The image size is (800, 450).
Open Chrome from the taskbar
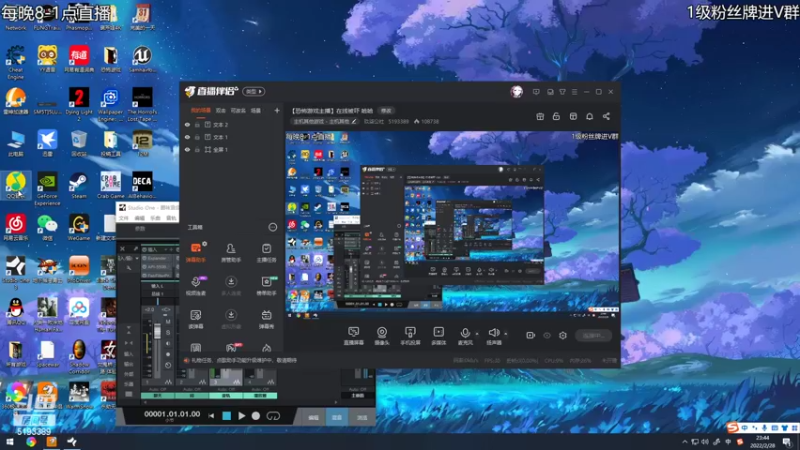[x=31, y=442]
